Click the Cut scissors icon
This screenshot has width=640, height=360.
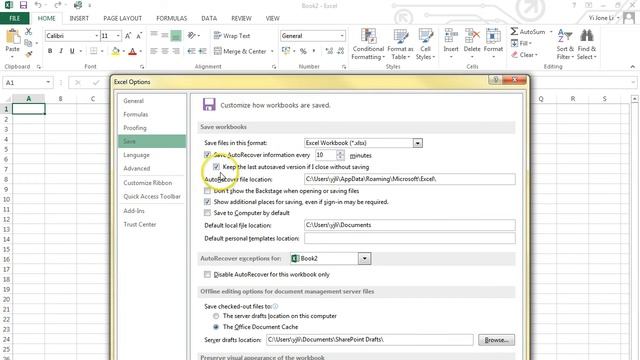pyautogui.click(x=28, y=31)
